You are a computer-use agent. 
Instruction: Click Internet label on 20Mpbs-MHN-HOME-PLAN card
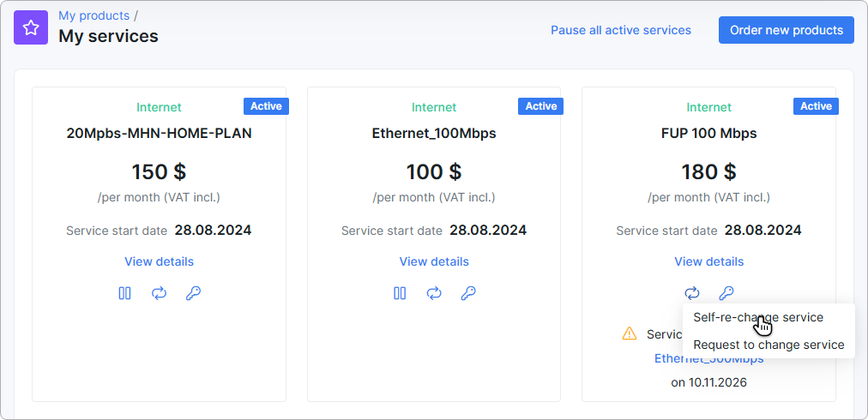point(159,107)
